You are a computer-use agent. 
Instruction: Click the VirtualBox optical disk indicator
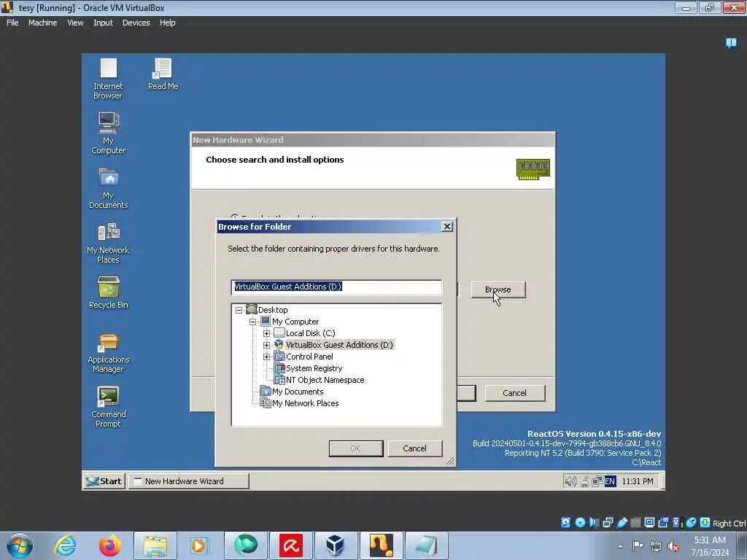[580, 522]
